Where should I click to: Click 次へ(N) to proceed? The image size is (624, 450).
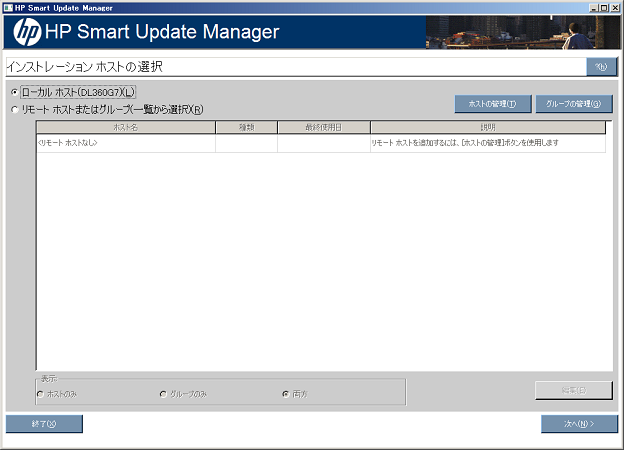pos(579,424)
